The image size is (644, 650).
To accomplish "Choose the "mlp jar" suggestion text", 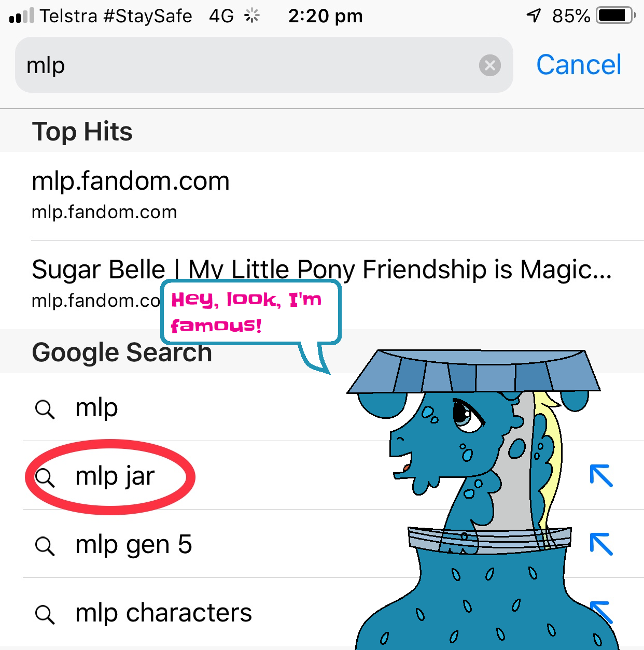I will pyautogui.click(x=115, y=476).
